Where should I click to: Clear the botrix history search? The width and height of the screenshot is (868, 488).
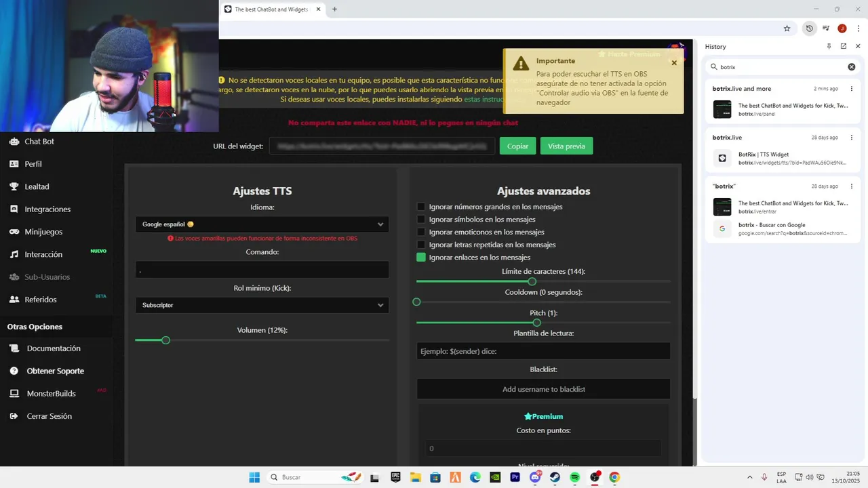[x=852, y=67]
